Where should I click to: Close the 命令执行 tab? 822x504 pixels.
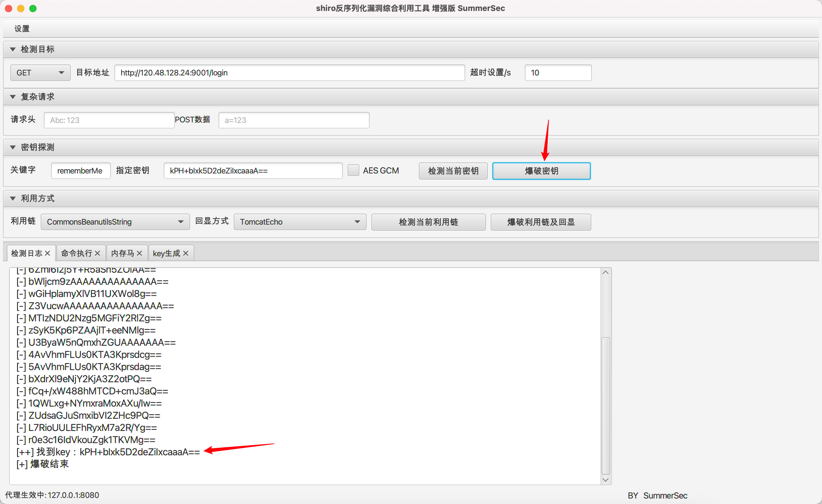click(97, 254)
